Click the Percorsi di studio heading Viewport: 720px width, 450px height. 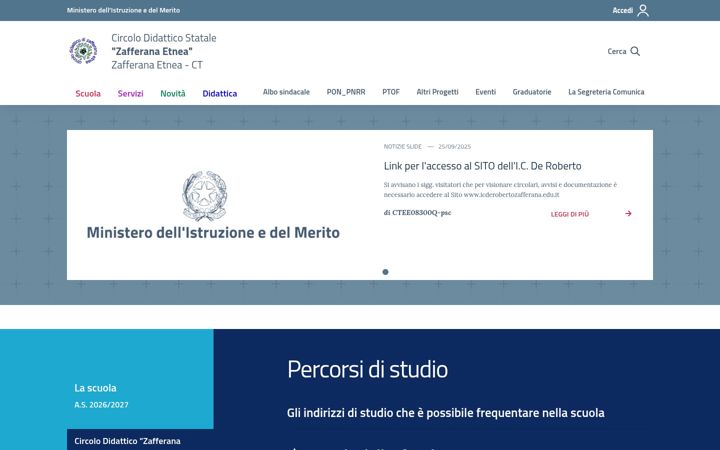pos(367,369)
